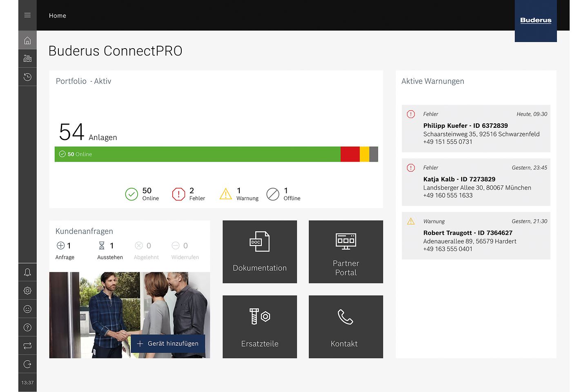Click the Widerrufen minus circle icon

click(x=176, y=245)
